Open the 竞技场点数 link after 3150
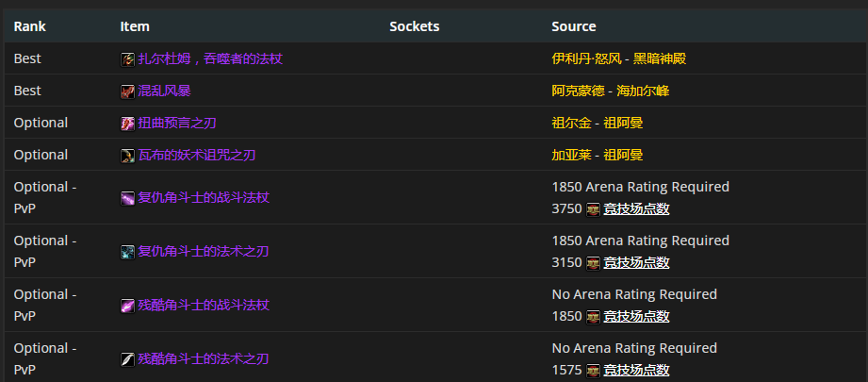The height and width of the screenshot is (382, 868). pos(636,262)
